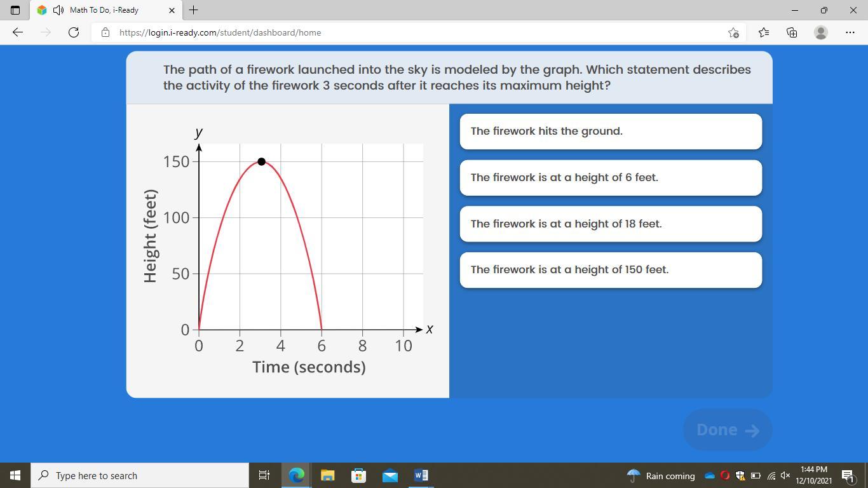Open the tab actions menu
Screen dimensions: 868x488
click(15, 10)
